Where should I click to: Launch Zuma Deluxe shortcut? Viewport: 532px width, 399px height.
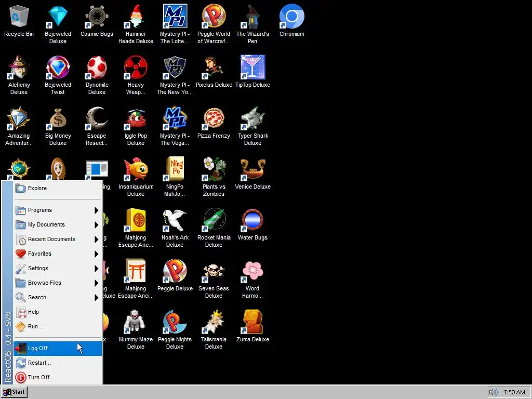pos(253,322)
